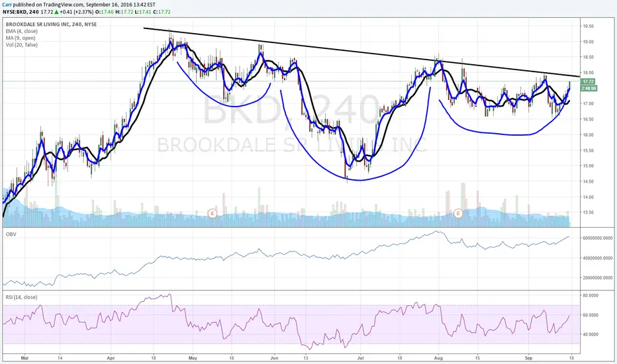
Task: Click price axis label "18.50"
Action: tap(589, 58)
